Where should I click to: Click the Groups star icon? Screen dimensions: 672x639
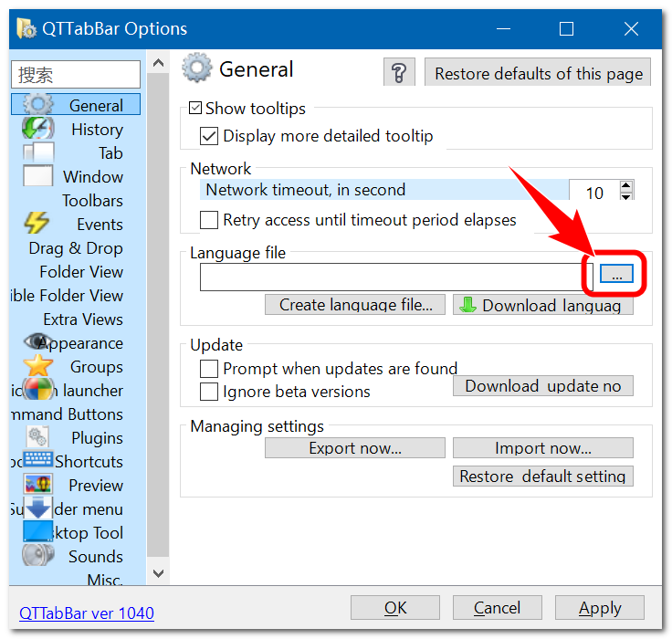(37, 365)
